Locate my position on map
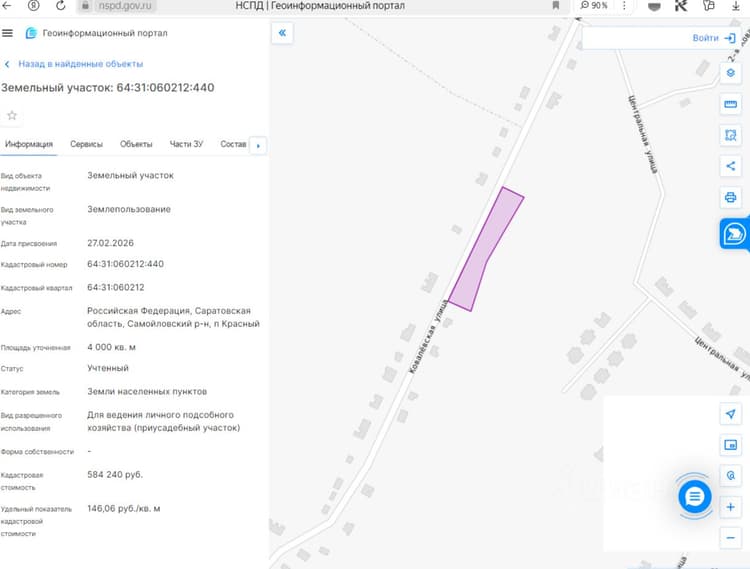The height and width of the screenshot is (569, 750). pyautogui.click(x=730, y=414)
